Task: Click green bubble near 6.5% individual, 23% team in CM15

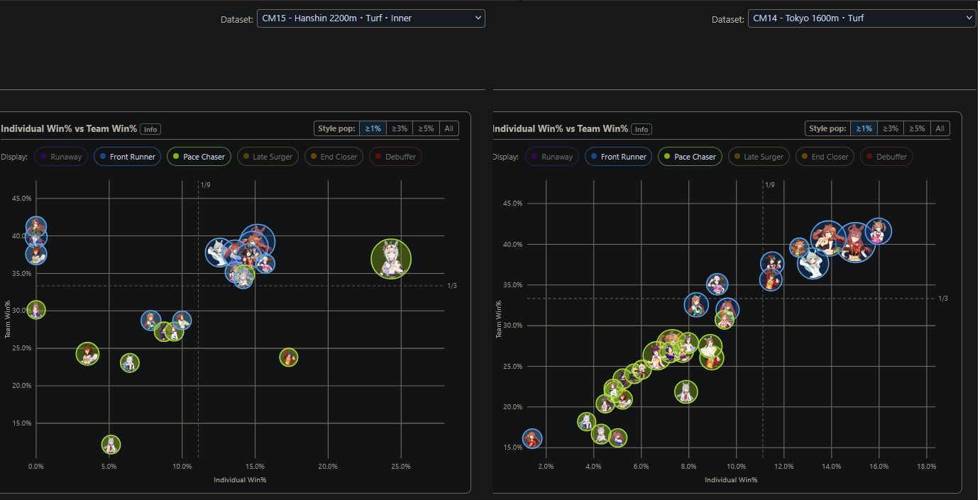Action: (x=129, y=363)
